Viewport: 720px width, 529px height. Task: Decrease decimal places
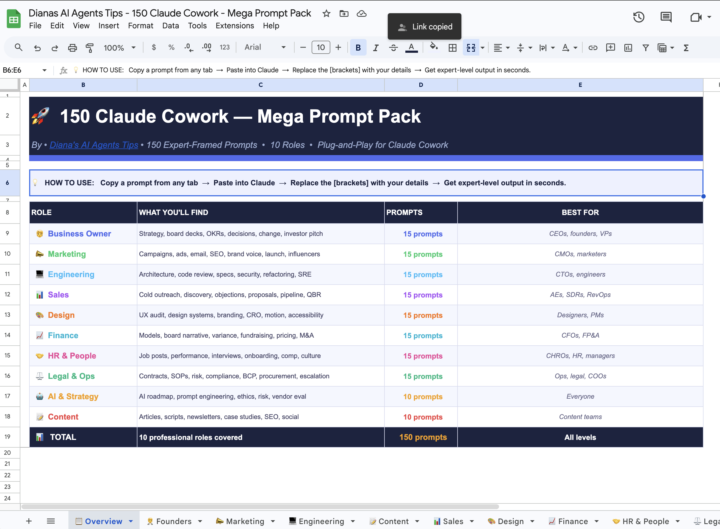[188, 47]
